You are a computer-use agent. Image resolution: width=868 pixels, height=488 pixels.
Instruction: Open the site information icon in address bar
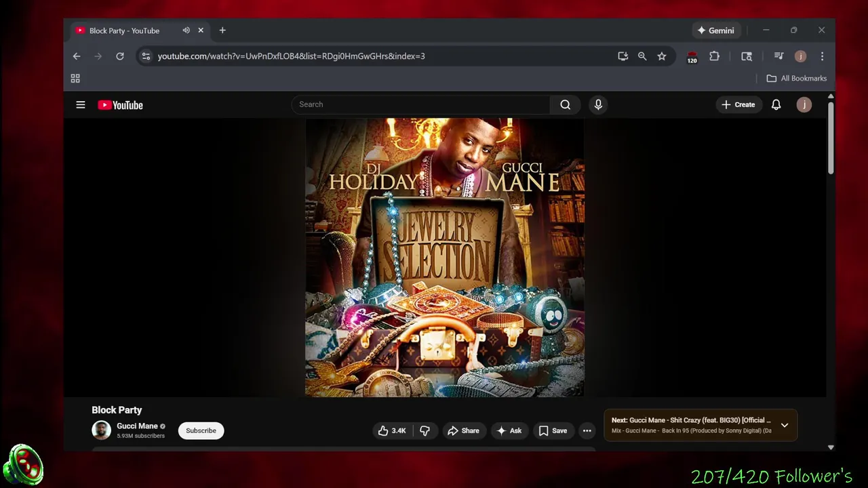(x=146, y=56)
